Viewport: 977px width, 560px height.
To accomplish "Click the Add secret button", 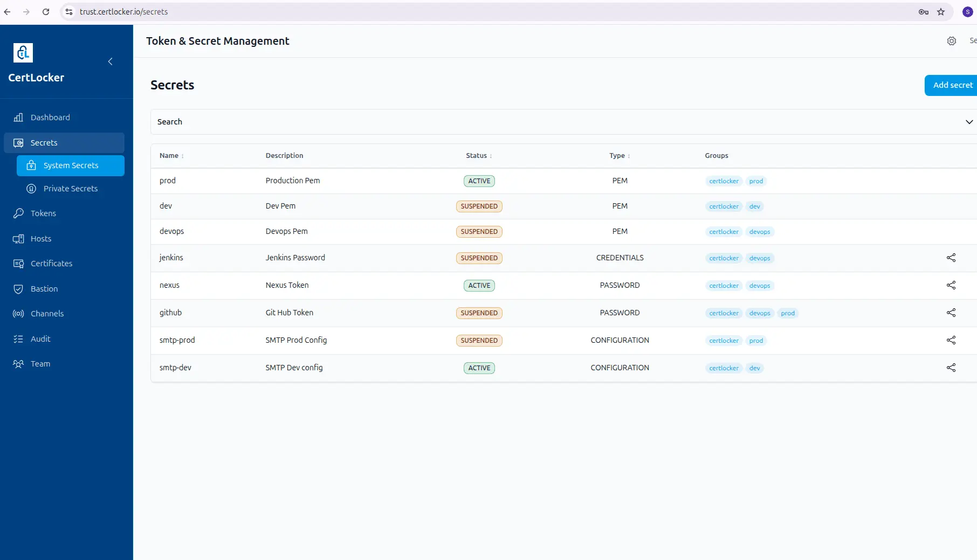I will pos(952,85).
